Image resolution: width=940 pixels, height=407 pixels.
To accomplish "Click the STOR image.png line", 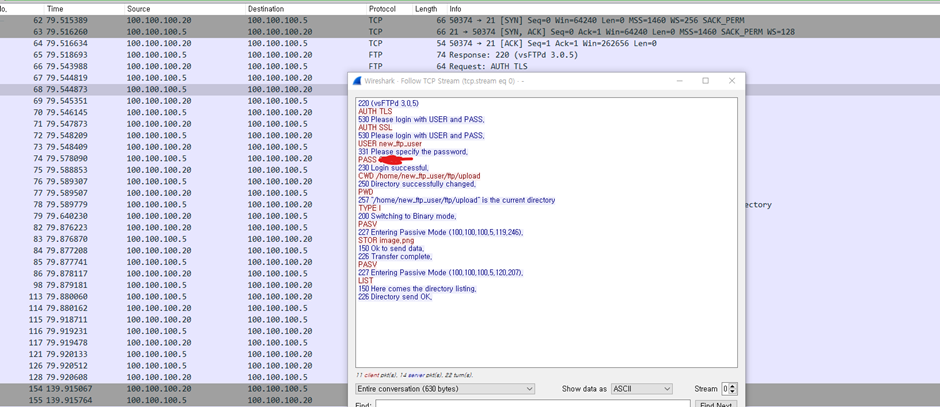I will (386, 240).
